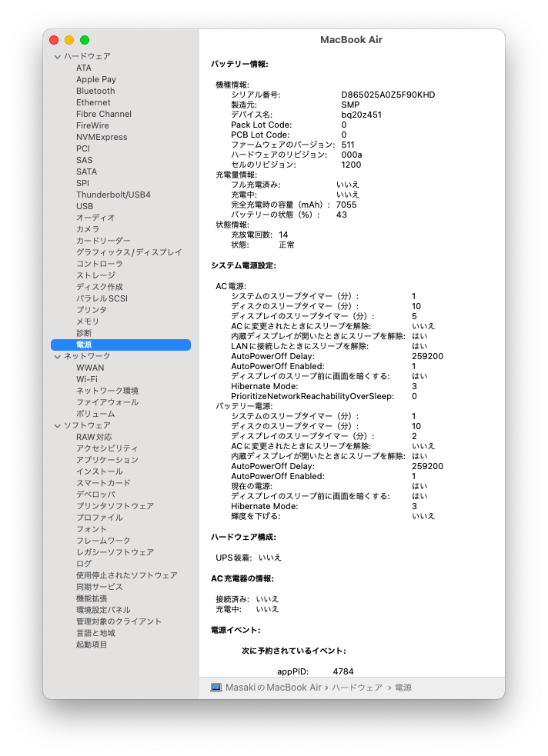Select ATA in sidebar

pos(83,68)
